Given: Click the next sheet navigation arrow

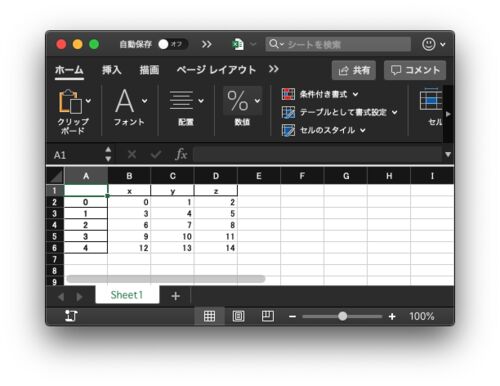Looking at the screenshot, I should pos(79,297).
